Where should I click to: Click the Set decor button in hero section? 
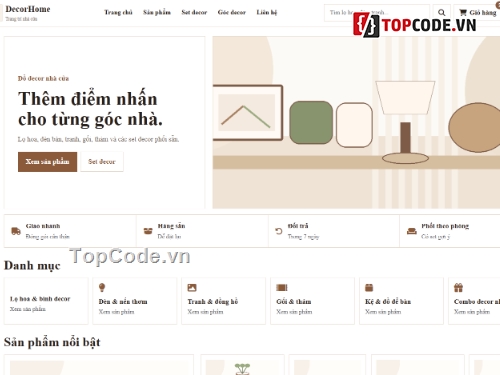point(102,162)
